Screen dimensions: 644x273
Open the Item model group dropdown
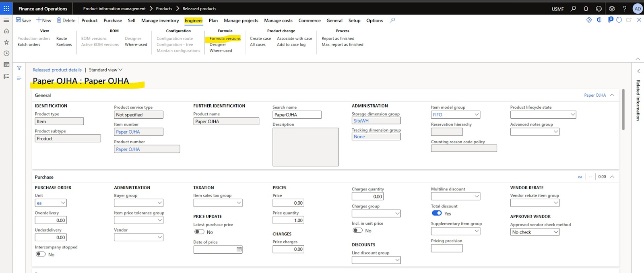pyautogui.click(x=477, y=115)
